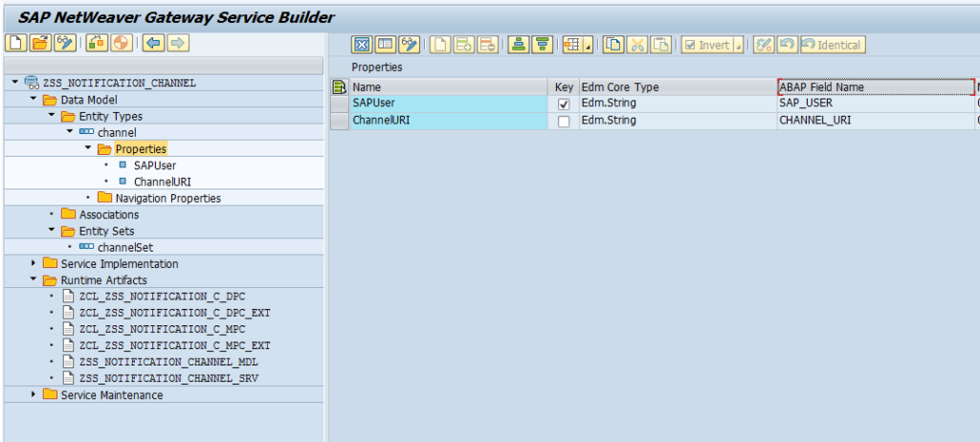Expand the Service Maintenance folder
The width and height of the screenshot is (980, 442).
coord(33,395)
